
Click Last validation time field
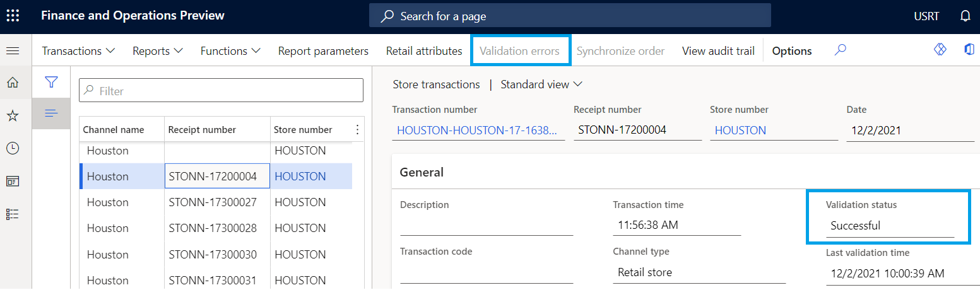tap(902, 274)
